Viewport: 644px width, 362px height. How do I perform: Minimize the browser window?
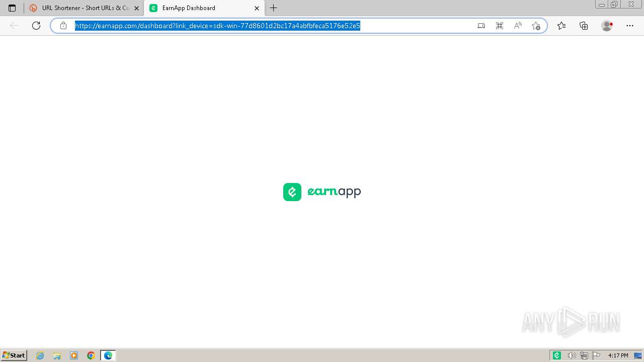click(x=602, y=5)
